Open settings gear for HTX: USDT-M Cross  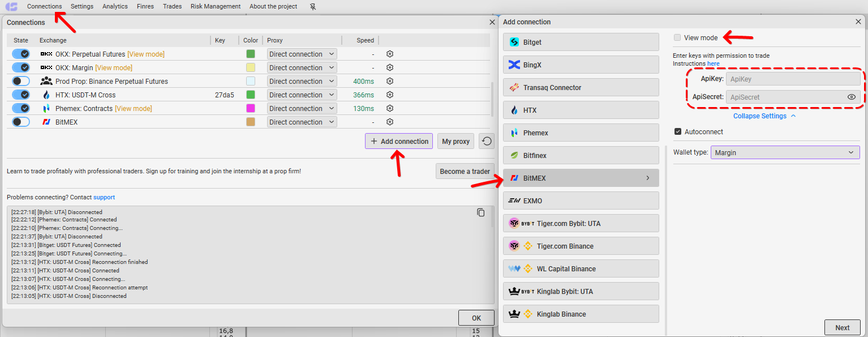coord(390,95)
